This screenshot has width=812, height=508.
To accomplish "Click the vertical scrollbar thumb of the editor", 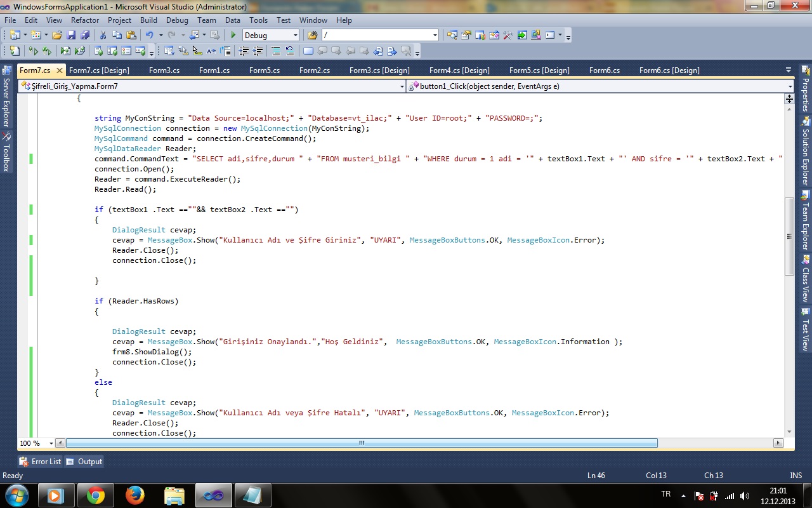I will (x=789, y=236).
